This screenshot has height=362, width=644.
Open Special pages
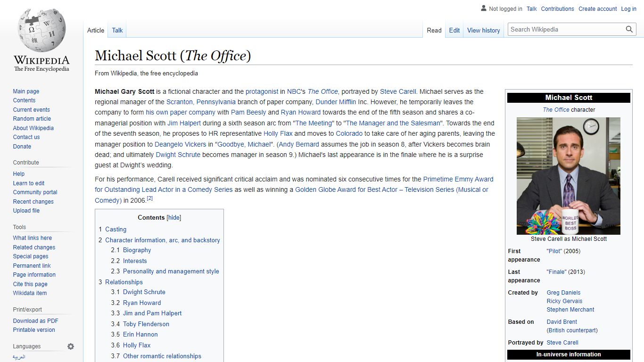point(31,256)
